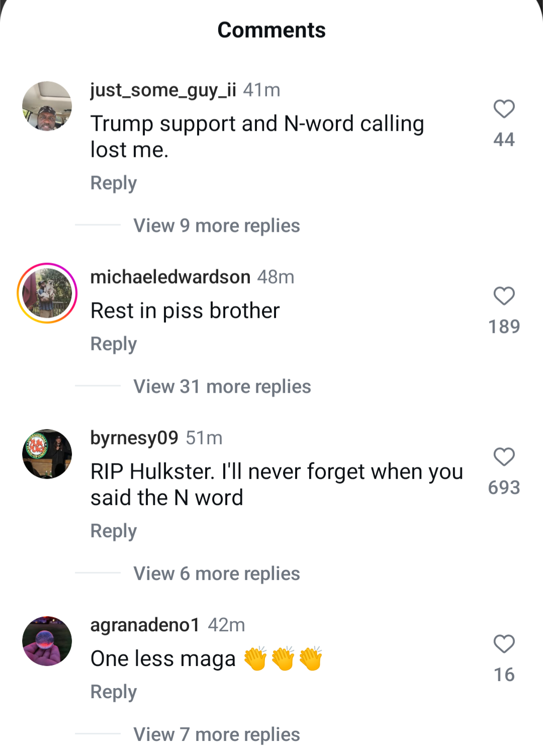Like the comment by just_some_guy_ii
The height and width of the screenshot is (756, 543).
[x=504, y=109]
